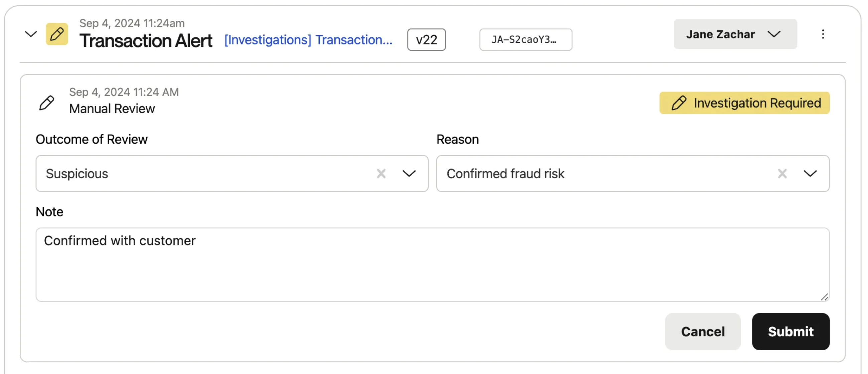The width and height of the screenshot is (868, 374).
Task: Click the yellow pencil icon beside Transaction Alert
Action: [x=56, y=34]
